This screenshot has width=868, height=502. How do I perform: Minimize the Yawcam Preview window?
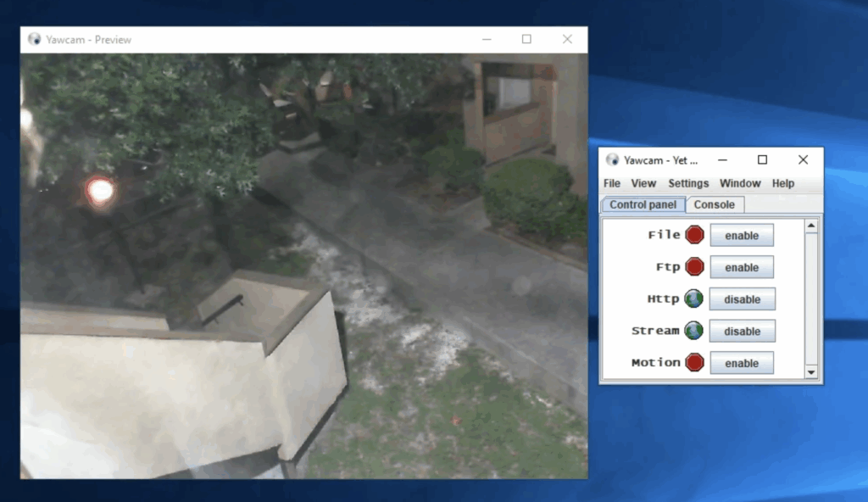coord(487,39)
